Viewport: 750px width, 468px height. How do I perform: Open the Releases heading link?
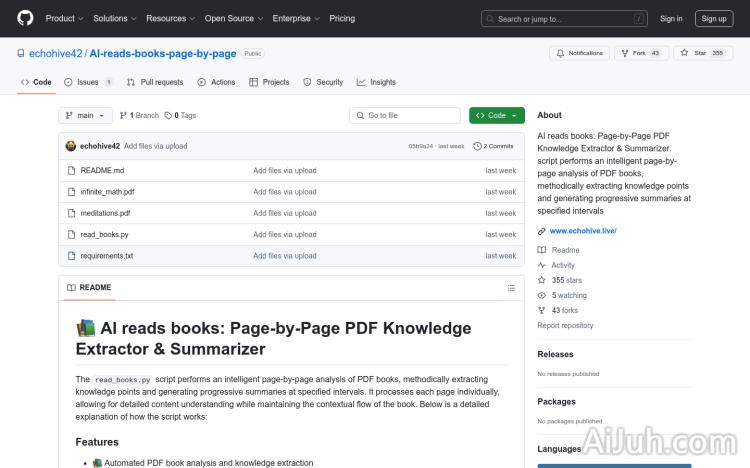click(555, 354)
